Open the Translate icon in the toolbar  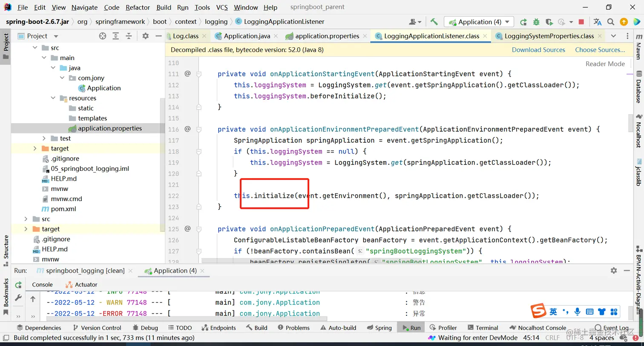coord(598,22)
